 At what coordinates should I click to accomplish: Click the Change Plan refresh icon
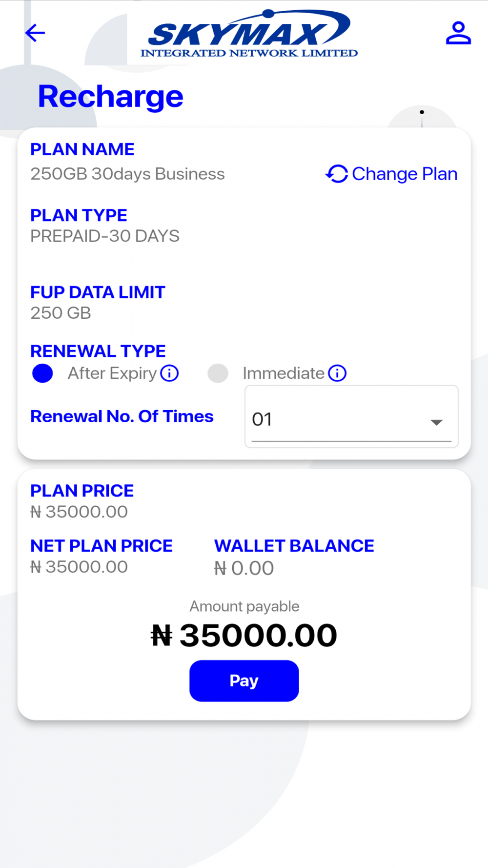click(336, 174)
